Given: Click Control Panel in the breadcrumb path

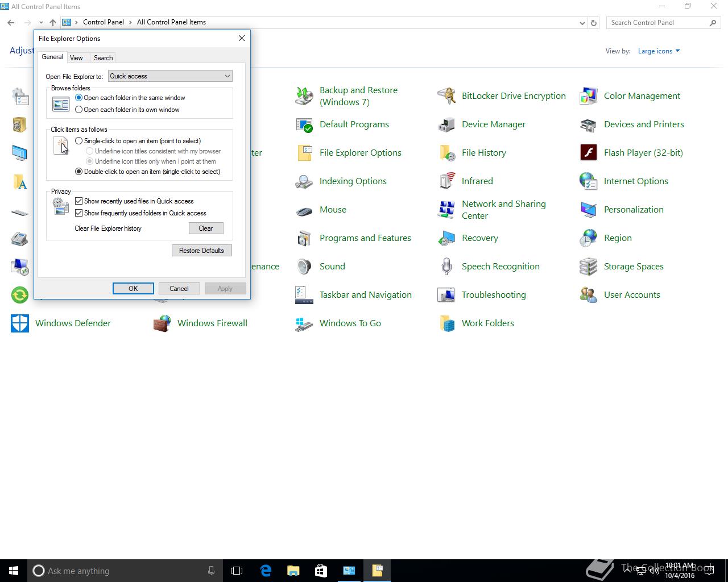Looking at the screenshot, I should 103,22.
